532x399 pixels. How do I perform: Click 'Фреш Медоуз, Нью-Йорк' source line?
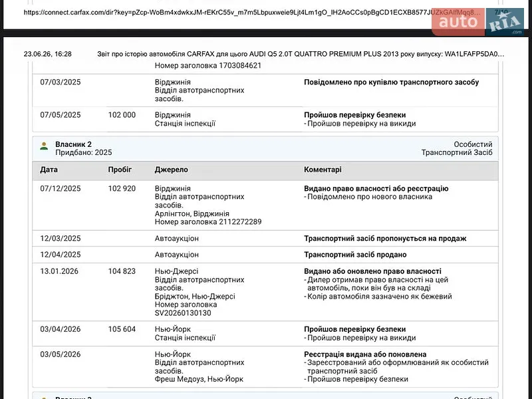pos(199,379)
